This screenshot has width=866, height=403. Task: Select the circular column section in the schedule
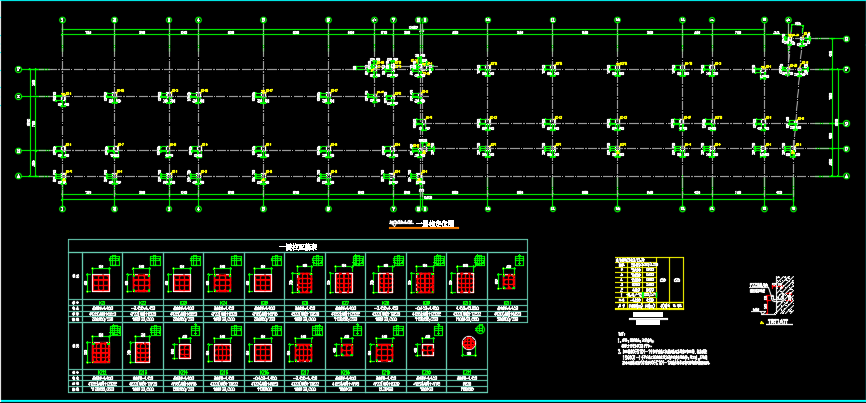tap(468, 343)
